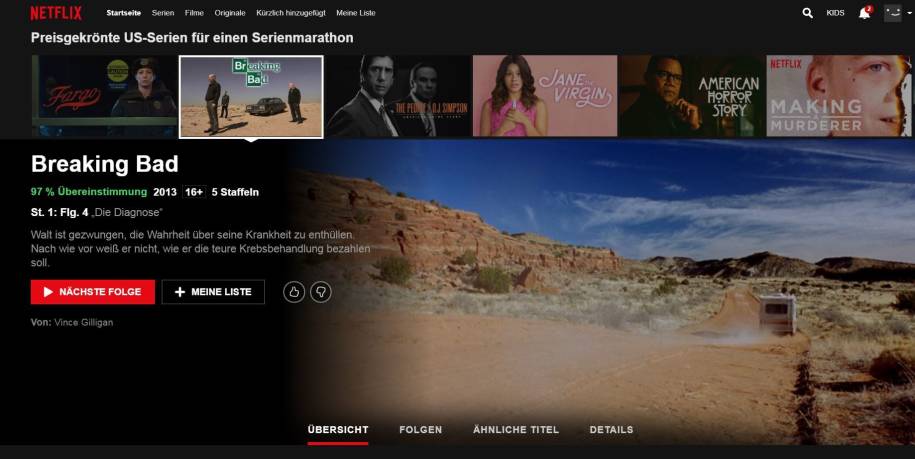915x459 pixels.
Task: Open the search magnifier icon
Action: [x=808, y=13]
